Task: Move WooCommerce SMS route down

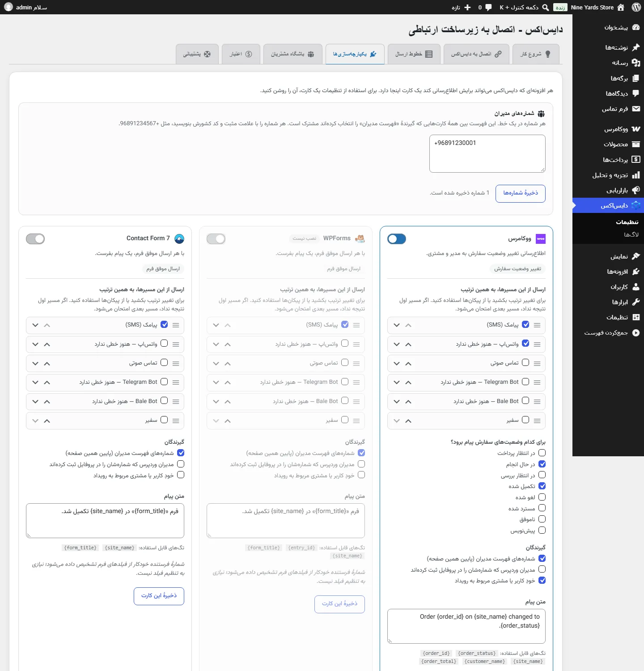Action: 397,325
